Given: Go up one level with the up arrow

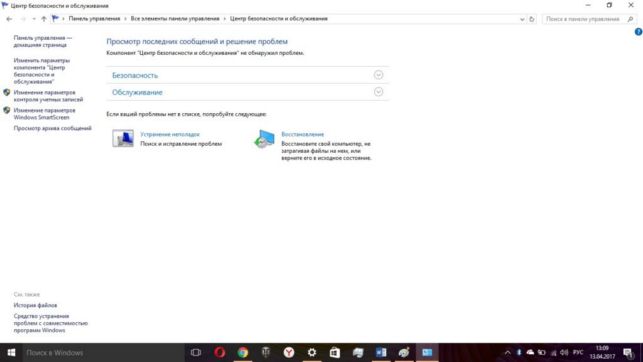Looking at the screenshot, I should (43, 19).
